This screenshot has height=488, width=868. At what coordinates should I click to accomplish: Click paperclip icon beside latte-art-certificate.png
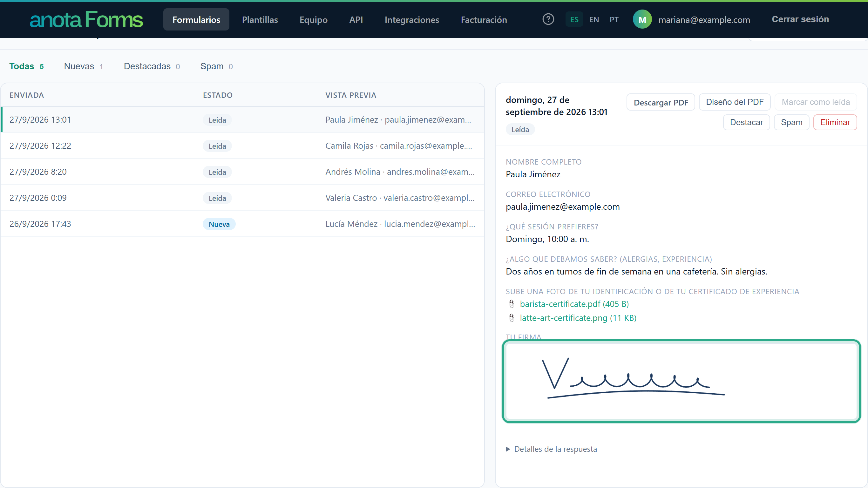(x=512, y=318)
